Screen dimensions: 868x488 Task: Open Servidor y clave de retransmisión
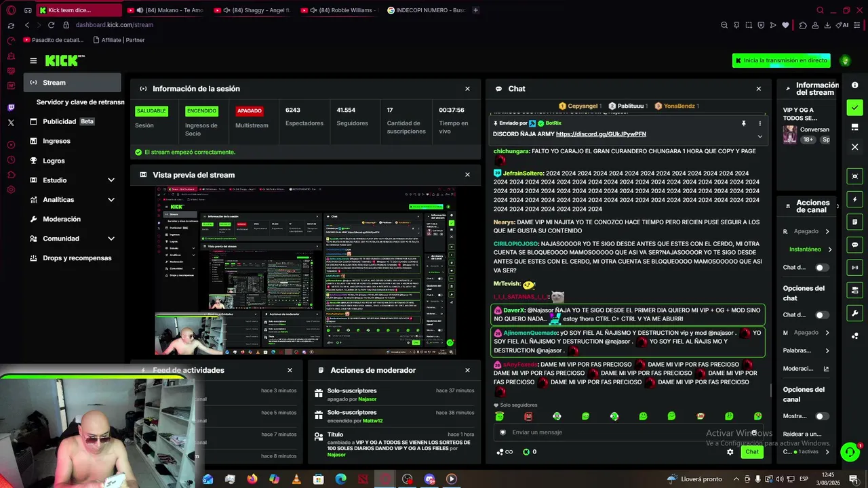(x=80, y=102)
